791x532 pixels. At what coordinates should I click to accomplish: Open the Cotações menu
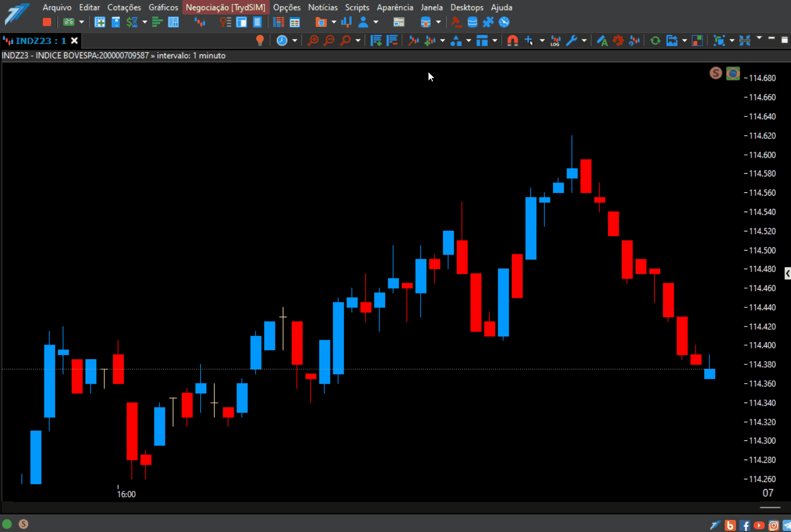pyautogui.click(x=124, y=7)
